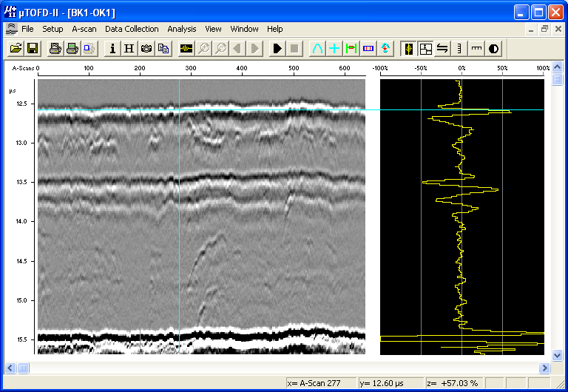This screenshot has height=392, width=568.
Task: Open the File menu
Action: (x=27, y=29)
